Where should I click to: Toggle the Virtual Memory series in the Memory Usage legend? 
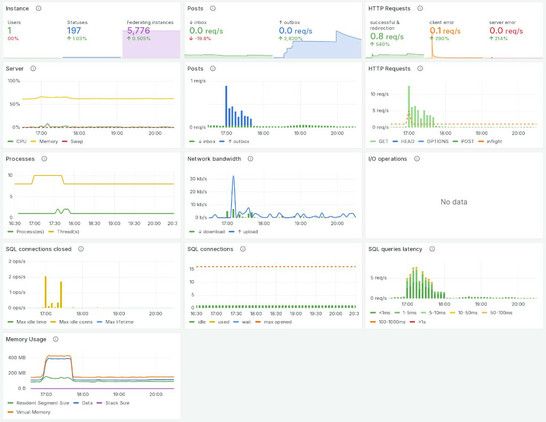coord(33,412)
